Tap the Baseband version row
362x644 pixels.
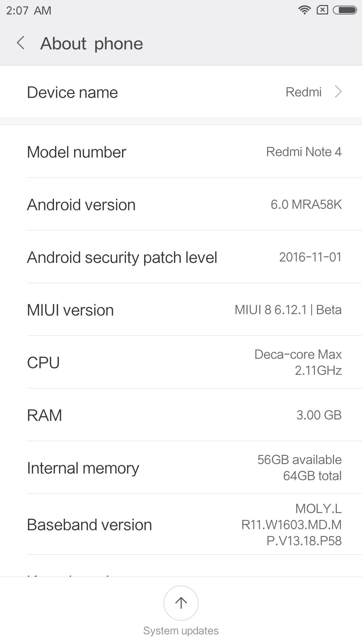[181, 524]
